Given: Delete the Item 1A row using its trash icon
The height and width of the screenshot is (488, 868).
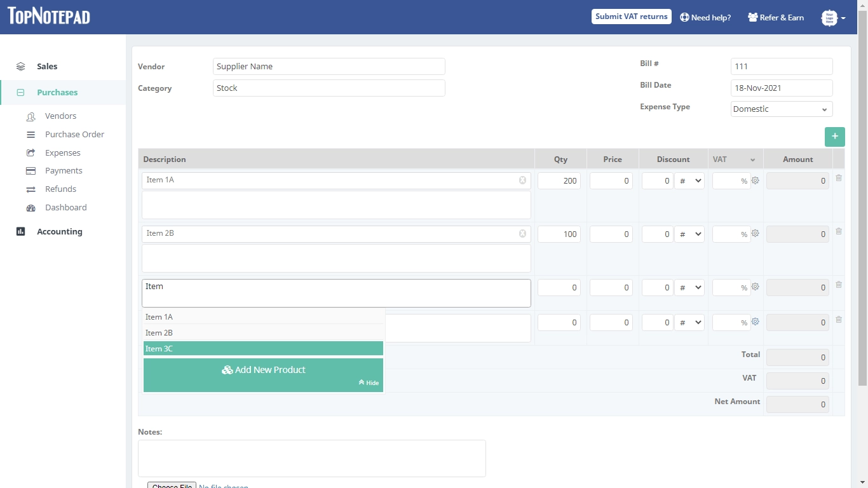Looking at the screenshot, I should coord(838,178).
